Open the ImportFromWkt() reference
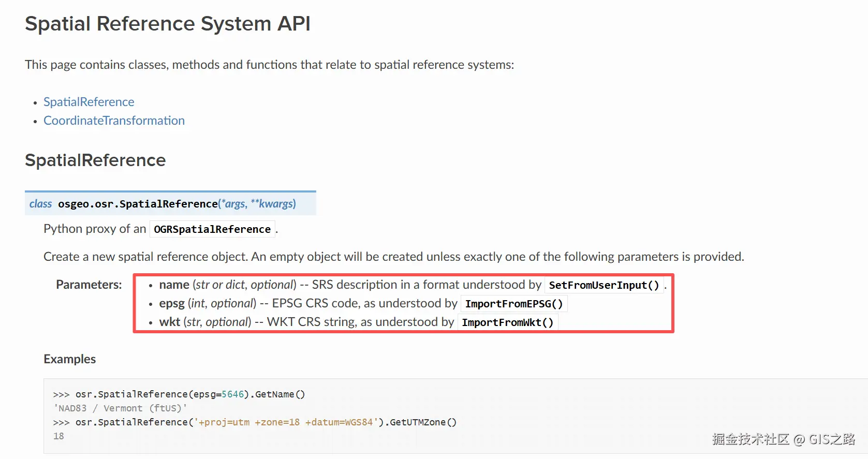Image resolution: width=868 pixels, height=459 pixels. 507,322
